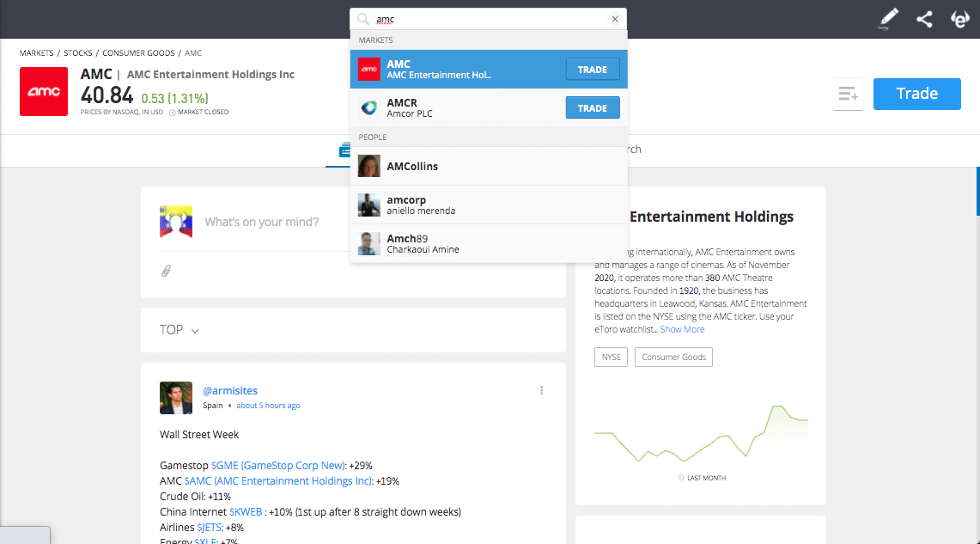Click the feed tab icon
This screenshot has width=980, height=544.
[344, 150]
